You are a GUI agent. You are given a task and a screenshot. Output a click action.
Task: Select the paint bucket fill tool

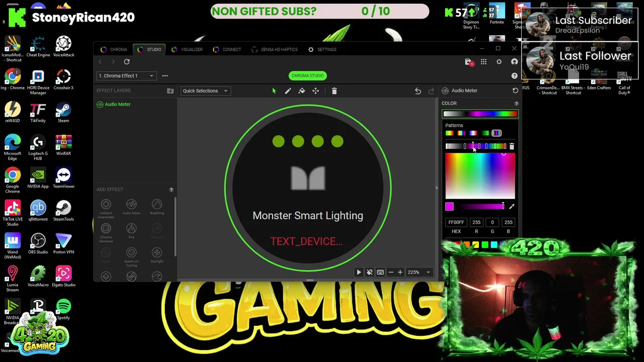(x=301, y=91)
